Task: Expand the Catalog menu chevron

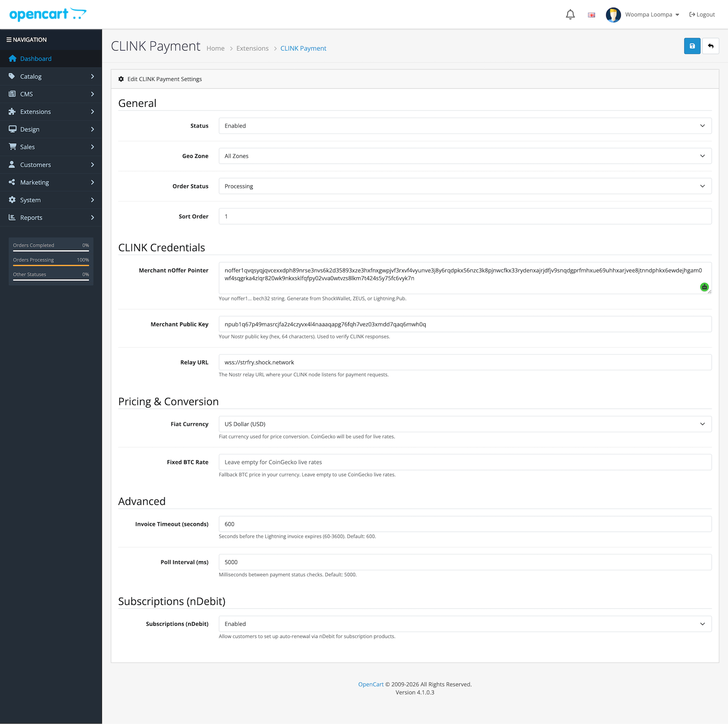Action: [93, 76]
